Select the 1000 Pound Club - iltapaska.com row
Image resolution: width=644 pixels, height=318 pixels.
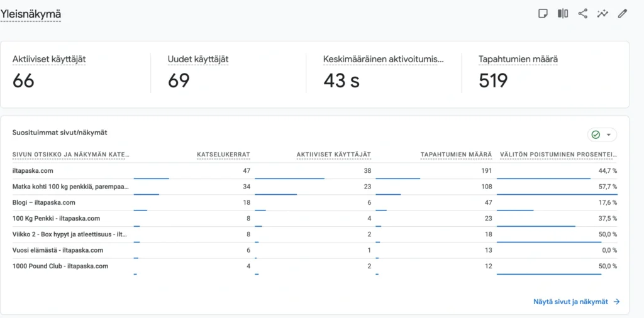click(x=314, y=266)
